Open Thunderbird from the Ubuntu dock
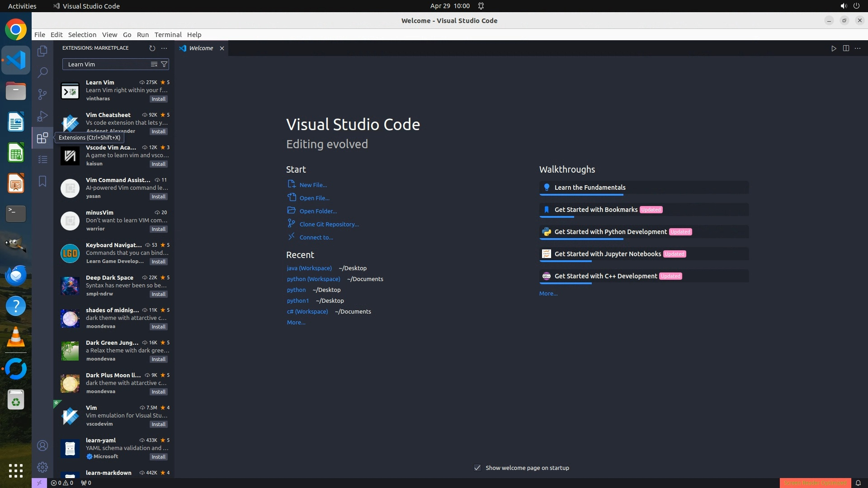This screenshot has height=488, width=868. coord(16,275)
